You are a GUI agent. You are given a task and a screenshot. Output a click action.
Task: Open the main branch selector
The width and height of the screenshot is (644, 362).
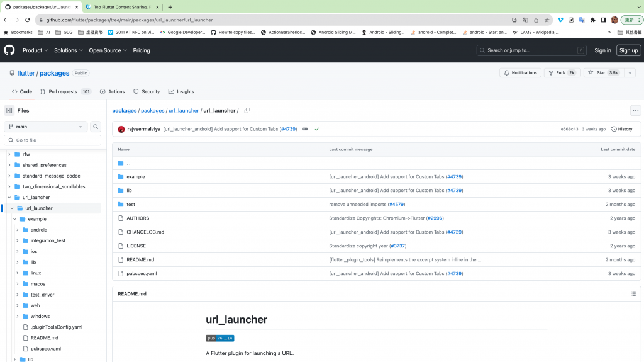pos(45,127)
